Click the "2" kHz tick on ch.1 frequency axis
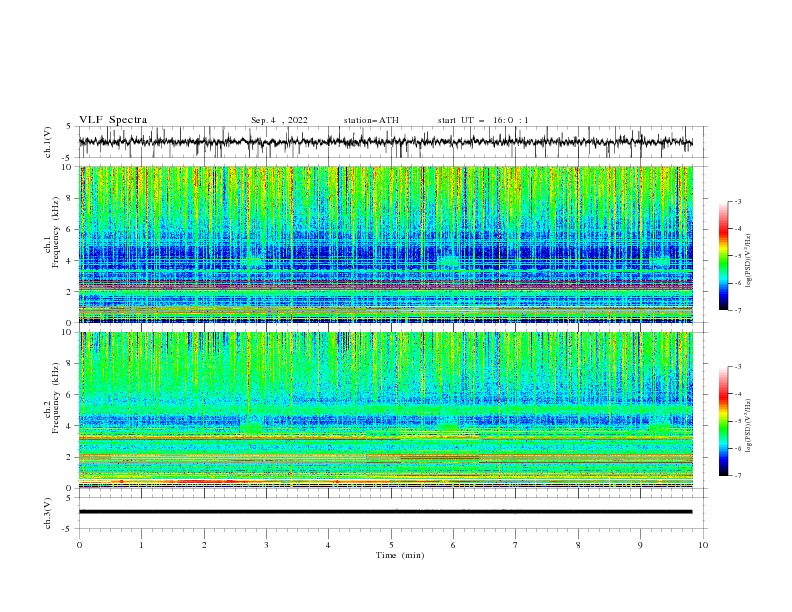Viewport: 792px width, 612px height. point(69,292)
